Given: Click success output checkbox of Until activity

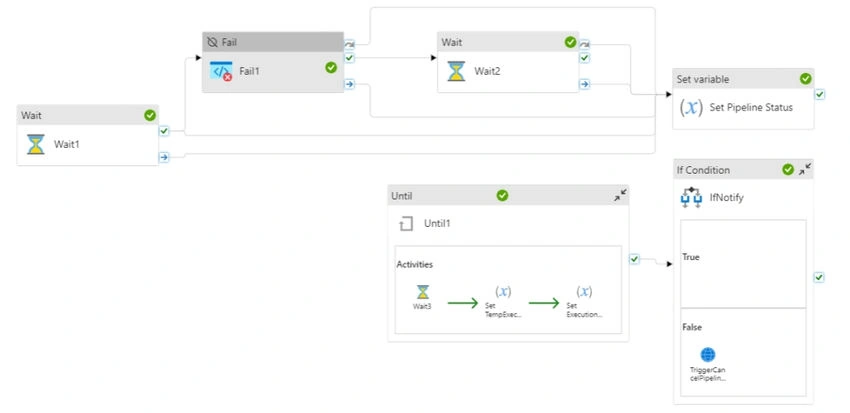Looking at the screenshot, I should (634, 259).
